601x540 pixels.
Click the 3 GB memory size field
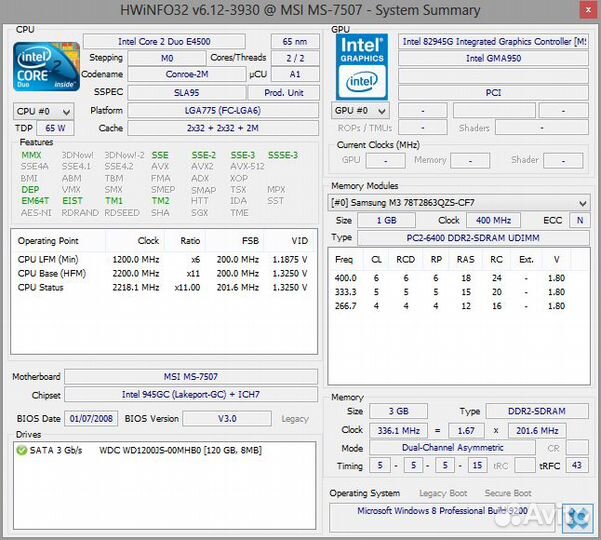399,411
